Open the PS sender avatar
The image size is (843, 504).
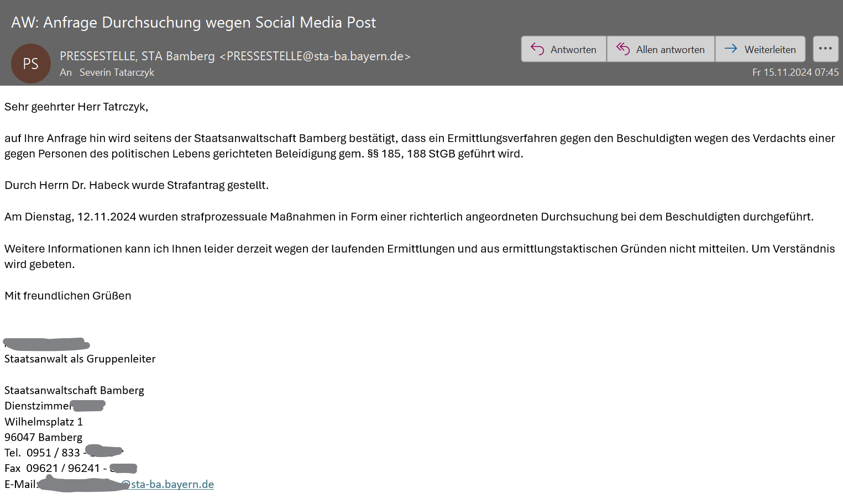(31, 64)
